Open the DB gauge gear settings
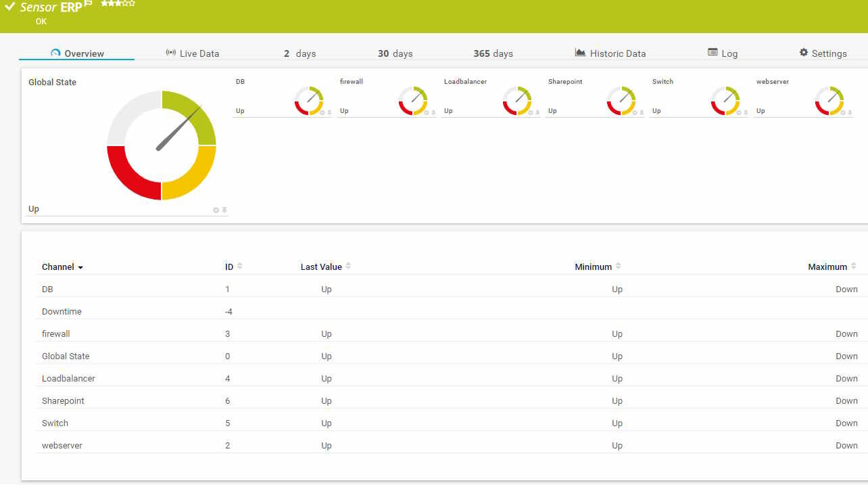The width and height of the screenshot is (868, 485). pos(322,113)
